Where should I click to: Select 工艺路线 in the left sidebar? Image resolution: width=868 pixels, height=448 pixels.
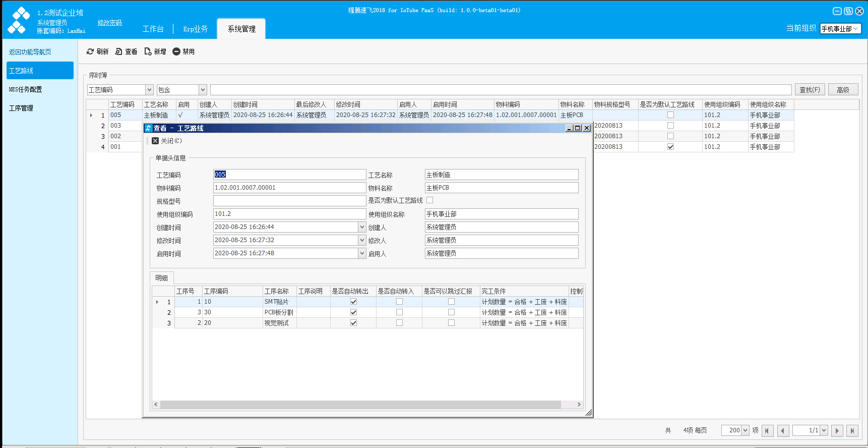[x=40, y=71]
